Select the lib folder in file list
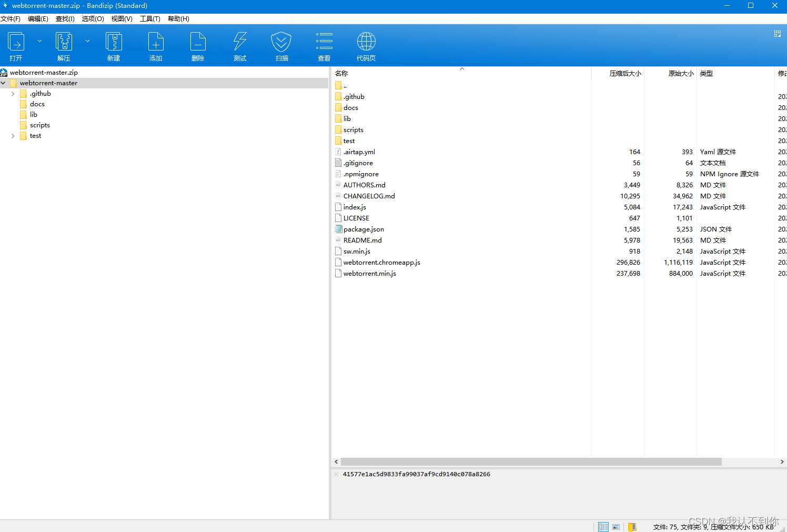787x532 pixels. pyautogui.click(x=559, y=119)
